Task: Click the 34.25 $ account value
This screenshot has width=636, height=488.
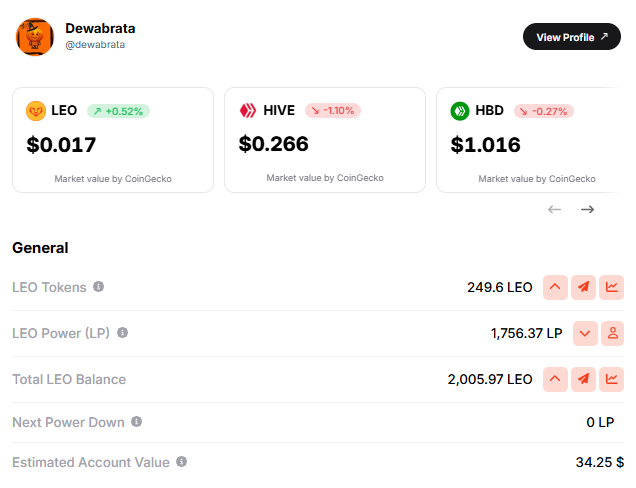Action: pyautogui.click(x=599, y=462)
